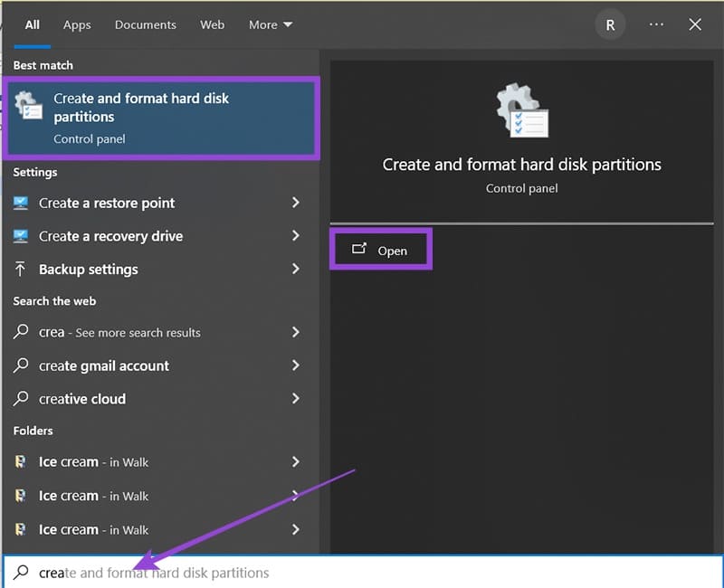Expand arrow next to crea web search
724x588 pixels.
[296, 332]
